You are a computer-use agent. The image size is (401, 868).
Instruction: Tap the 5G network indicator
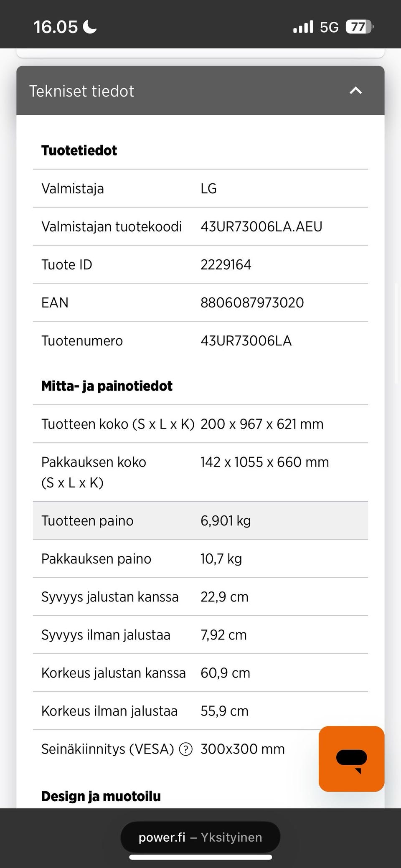tap(329, 27)
